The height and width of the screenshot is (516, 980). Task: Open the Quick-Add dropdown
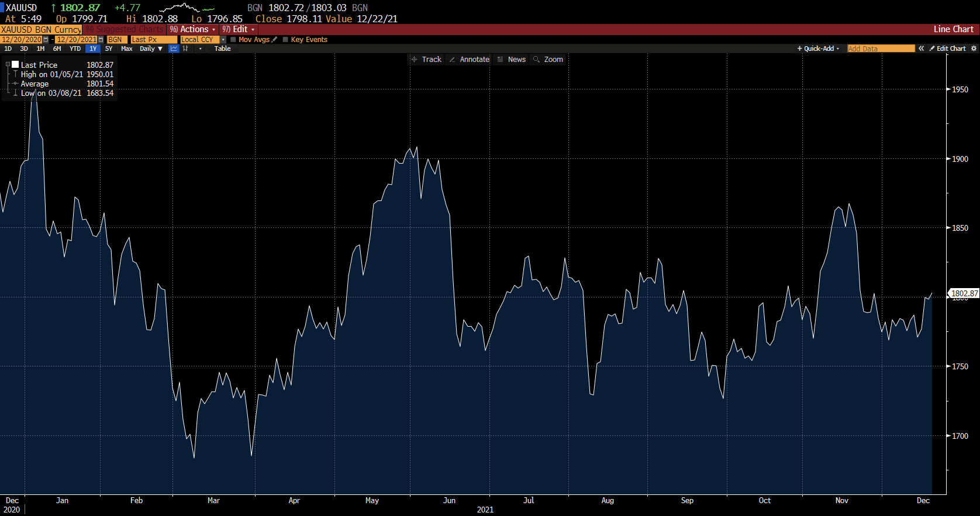point(818,49)
